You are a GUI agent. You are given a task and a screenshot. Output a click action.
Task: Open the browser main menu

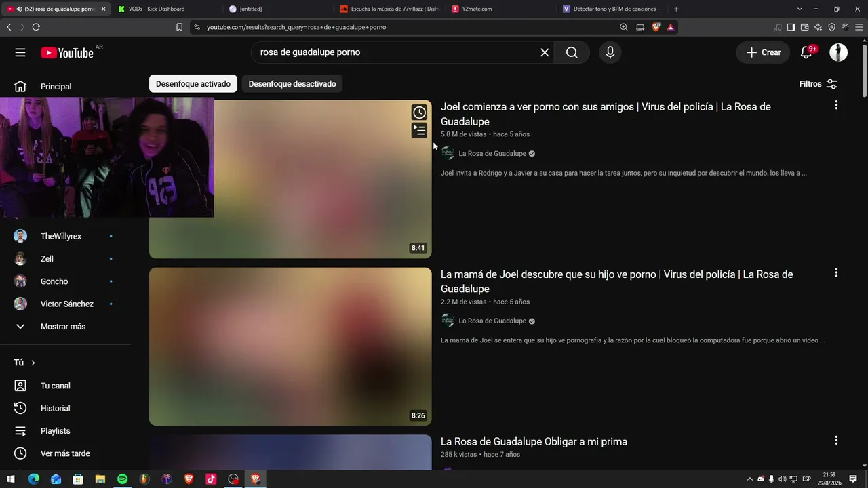point(859,27)
